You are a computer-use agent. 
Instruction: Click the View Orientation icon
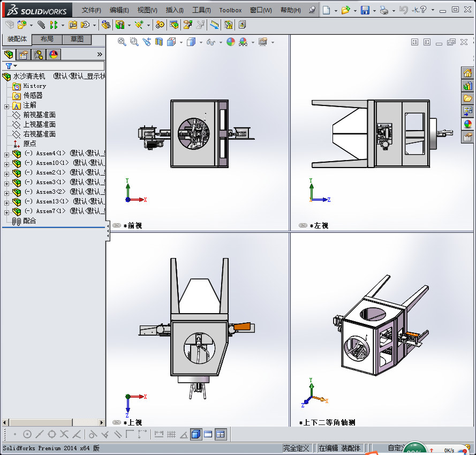pyautogui.click(x=171, y=42)
